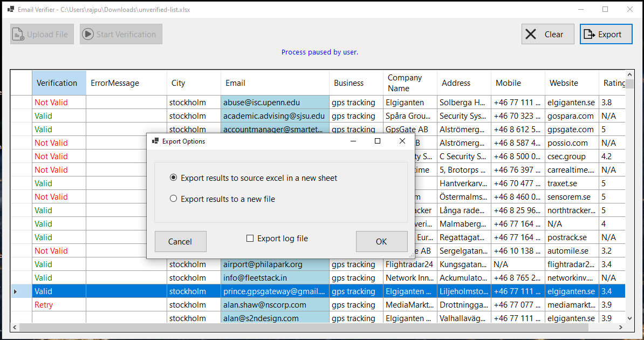Click Flightradar24 company name cell
The image size is (644, 340).
tap(410, 264)
